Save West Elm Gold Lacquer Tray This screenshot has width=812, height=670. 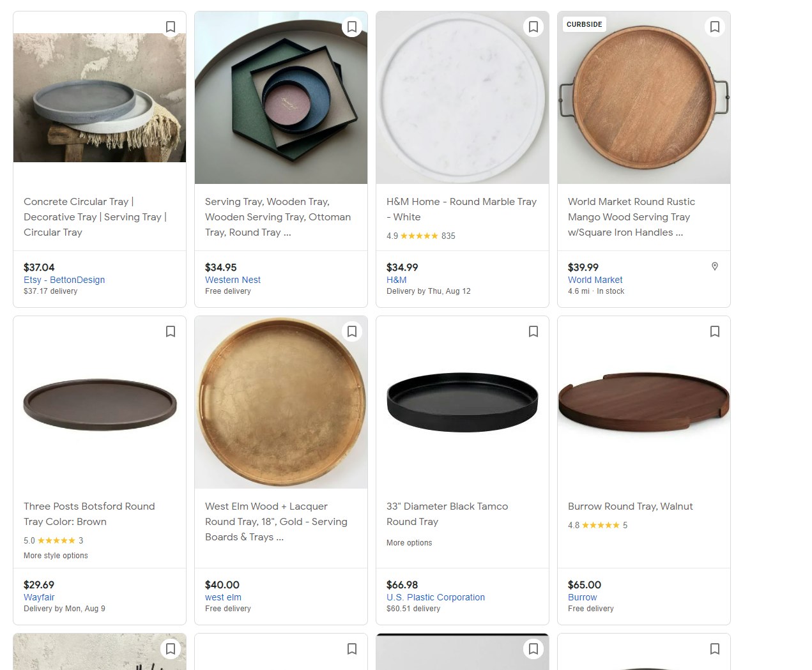352,331
